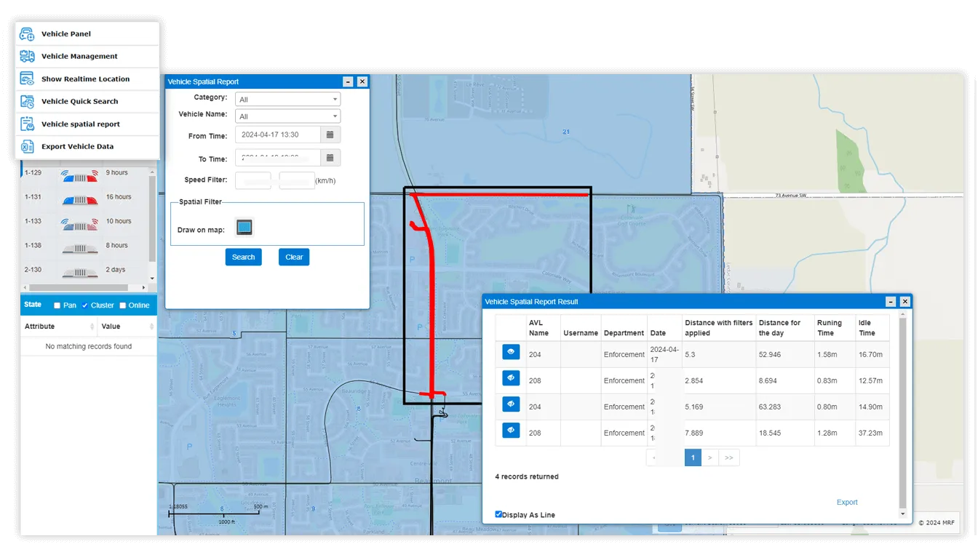Screen dimensions: 978x560
Task: Minimize the Vehicle Spatial Report Result window
Action: (891, 301)
